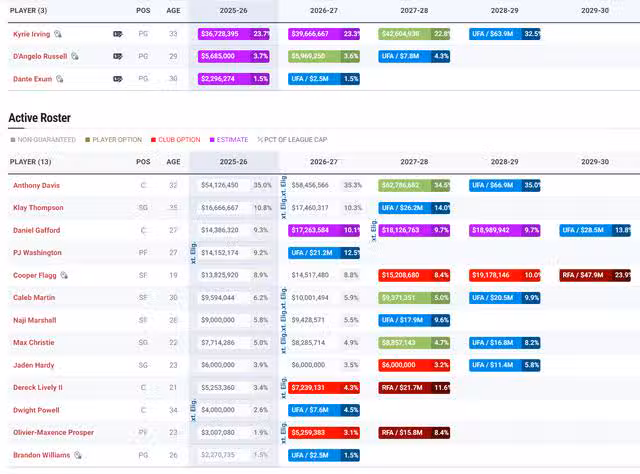Click Jaden Hardy's UFA / $11.4M cell
The height and width of the screenshot is (474, 640).
(504, 365)
